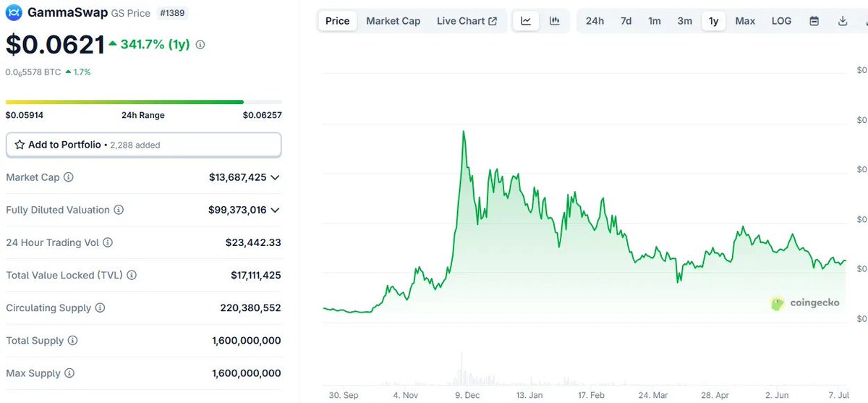Screen dimensions: 868x403
Task: Click the GammaSwap coin logo icon
Action: [x=14, y=12]
